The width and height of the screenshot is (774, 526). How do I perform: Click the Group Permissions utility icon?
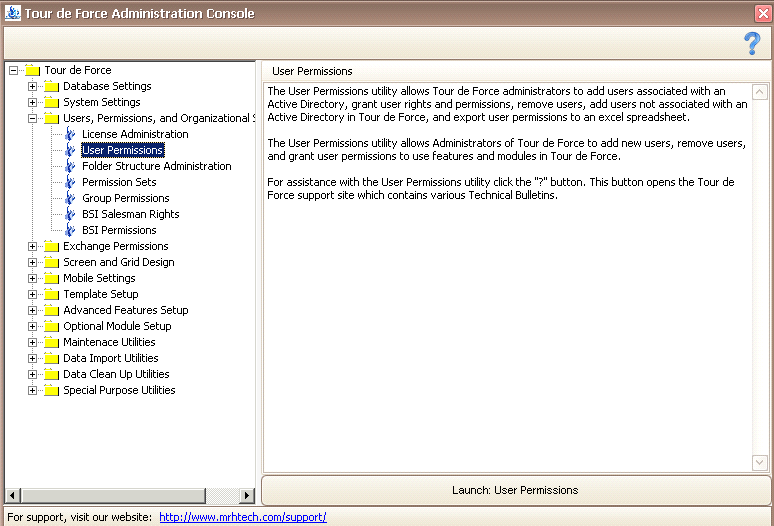coord(71,198)
